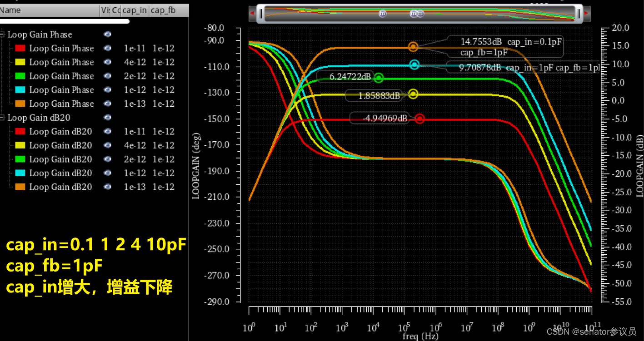Click orange color swatch of Loop Gain Phase
Image resolution: width=644 pixels, height=341 pixels.
20,104
